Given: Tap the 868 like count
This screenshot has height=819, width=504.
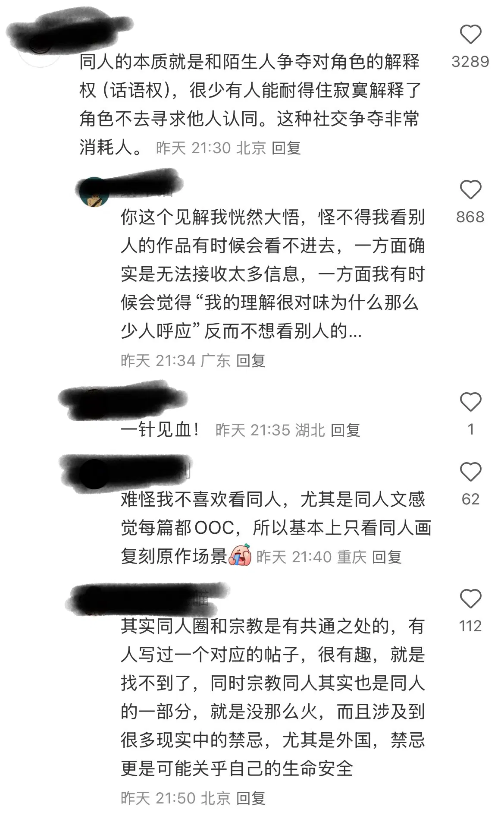Looking at the screenshot, I should pos(470,217).
